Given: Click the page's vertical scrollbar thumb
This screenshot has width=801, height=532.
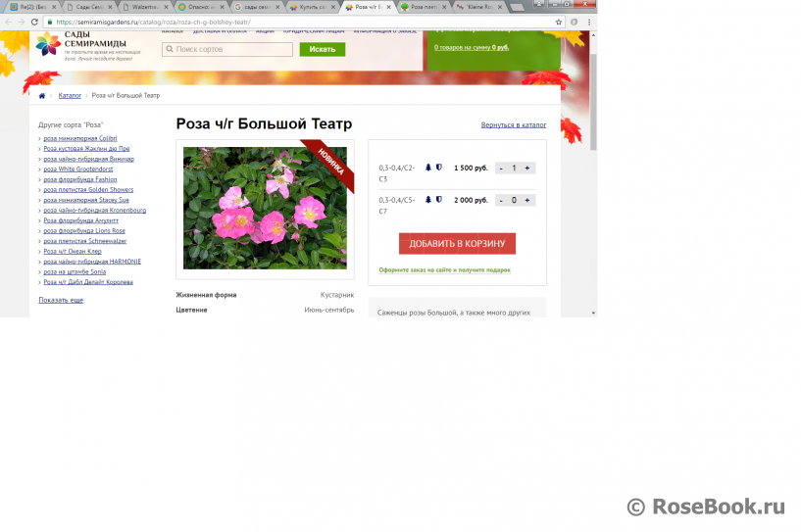Looking at the screenshot, I should point(593,102).
